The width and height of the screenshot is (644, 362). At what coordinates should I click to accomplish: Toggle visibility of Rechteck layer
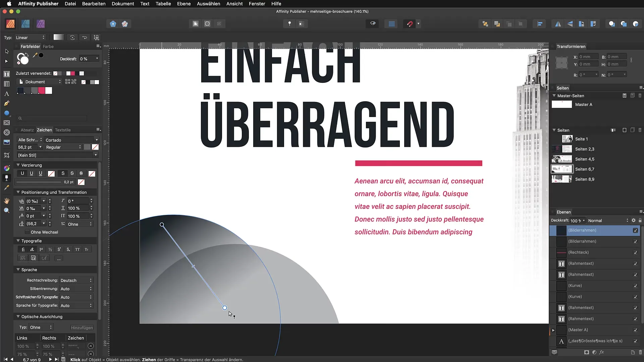pos(635,252)
